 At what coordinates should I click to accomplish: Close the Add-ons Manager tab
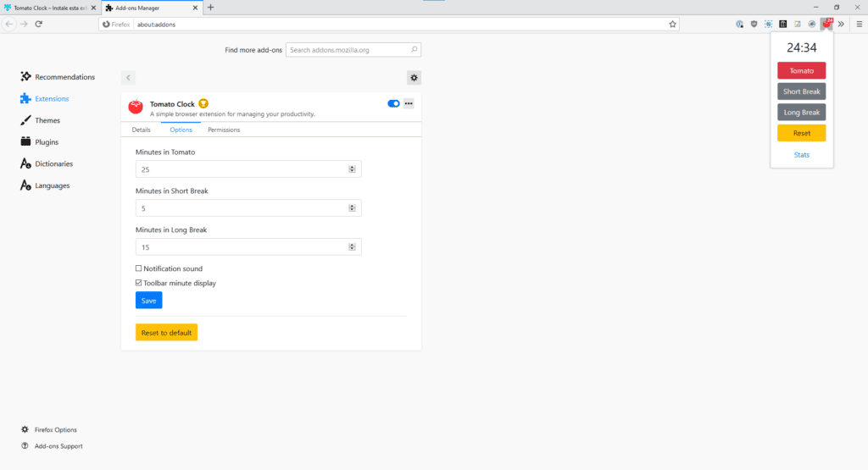click(195, 8)
